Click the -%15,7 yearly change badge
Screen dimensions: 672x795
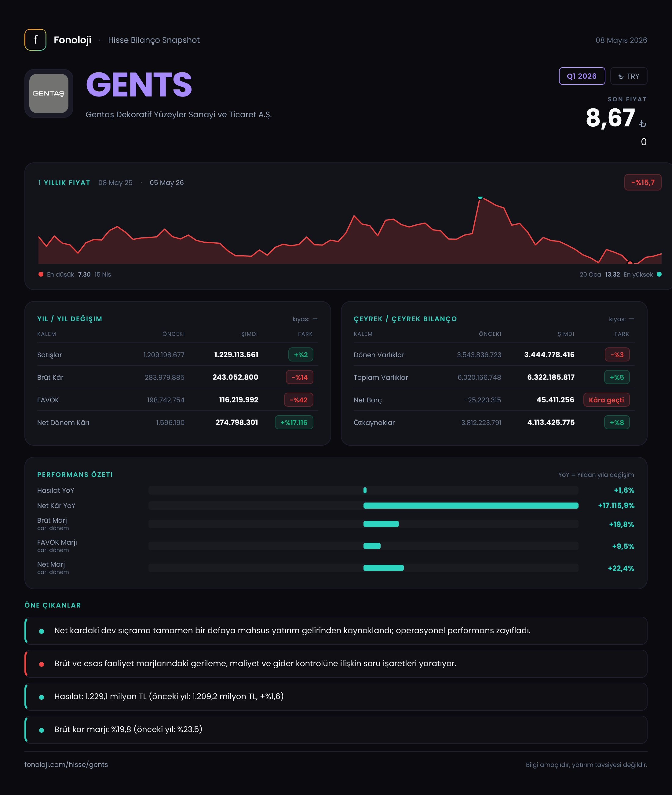643,182
